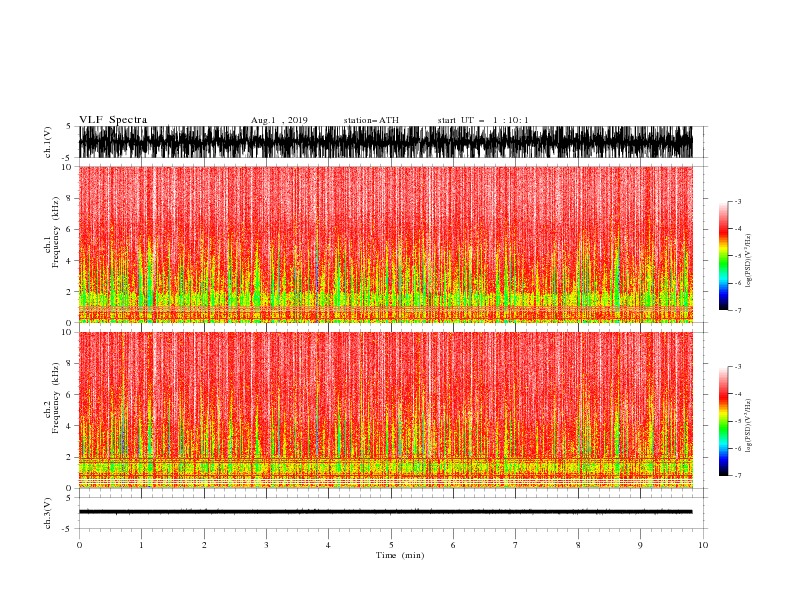Click the ch.2 spectrogram color bar
Screen dimensions: 792x612
pyautogui.click(x=723, y=421)
